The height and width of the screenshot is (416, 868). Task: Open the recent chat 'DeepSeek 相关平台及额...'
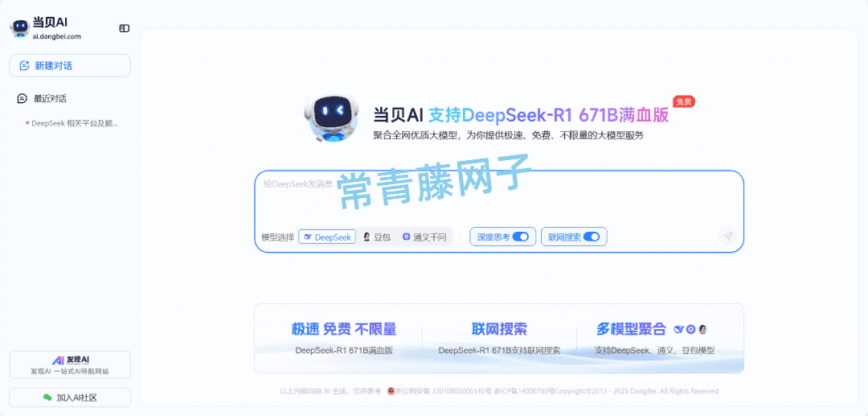tap(72, 123)
